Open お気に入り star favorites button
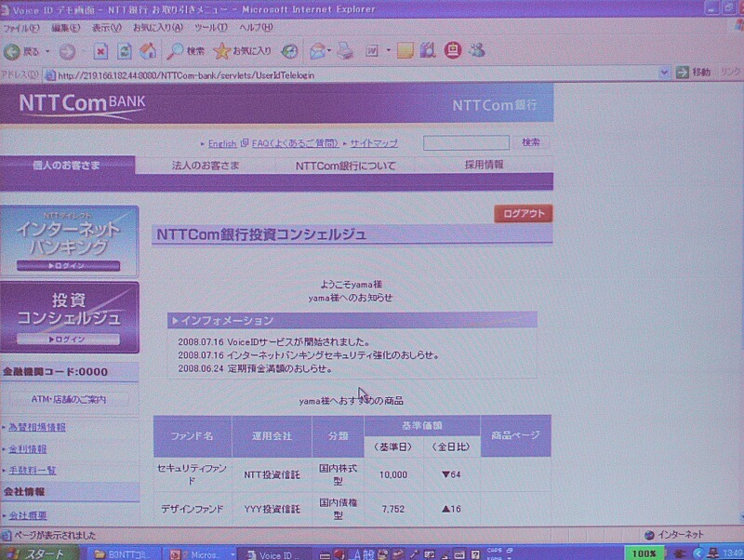This screenshot has height=560, width=744. 243,51
